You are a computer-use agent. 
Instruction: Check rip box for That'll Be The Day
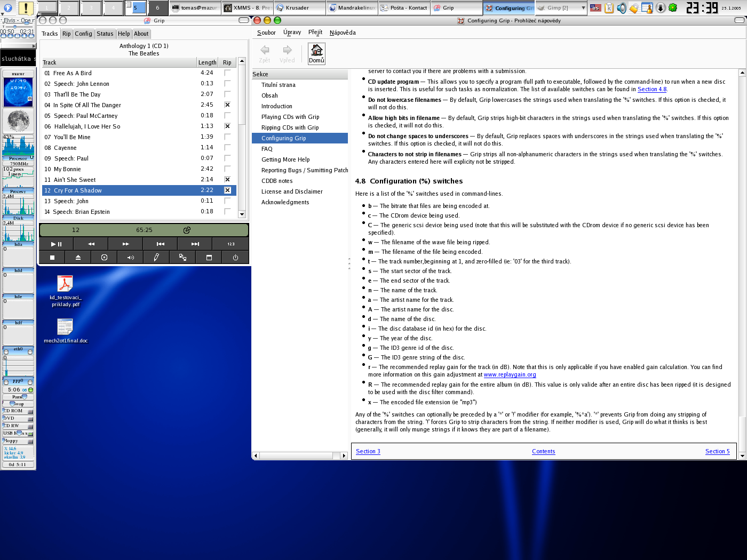tap(227, 94)
